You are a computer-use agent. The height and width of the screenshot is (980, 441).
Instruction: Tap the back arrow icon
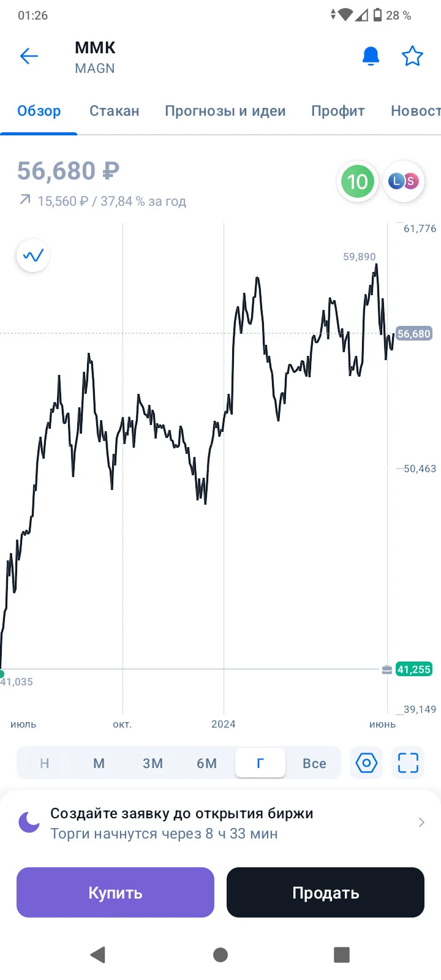(x=29, y=57)
